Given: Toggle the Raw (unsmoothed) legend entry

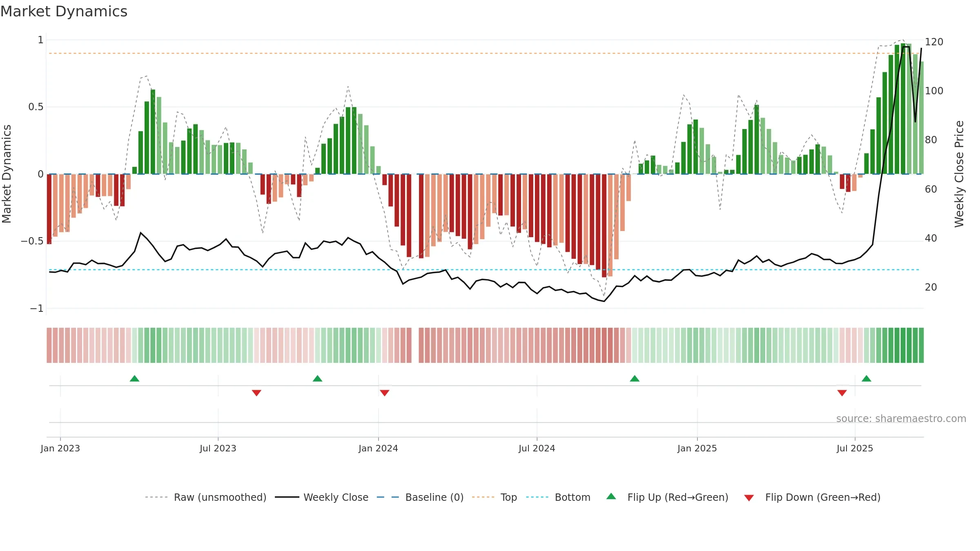Looking at the screenshot, I should [x=206, y=497].
